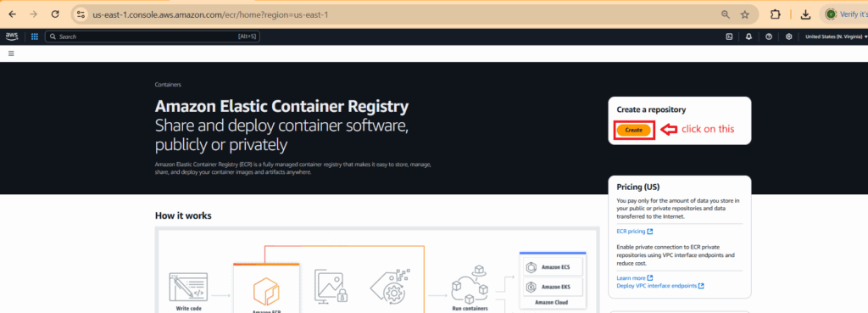Open the zoom magnifier icon in address bar
Viewport: 868px width, 313px height.
tap(726, 14)
